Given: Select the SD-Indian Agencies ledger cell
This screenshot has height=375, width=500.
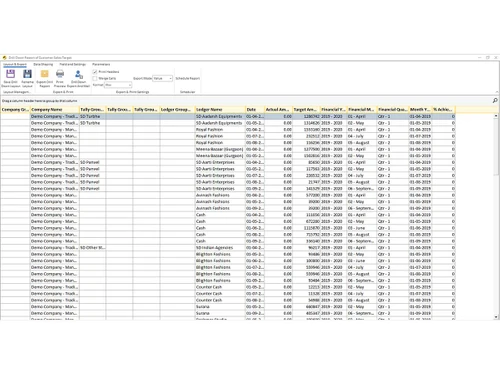Looking at the screenshot, I should tap(220, 248).
